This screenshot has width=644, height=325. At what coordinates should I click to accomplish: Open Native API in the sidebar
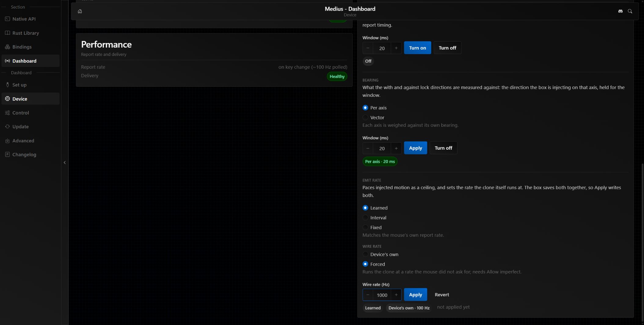click(x=31, y=19)
